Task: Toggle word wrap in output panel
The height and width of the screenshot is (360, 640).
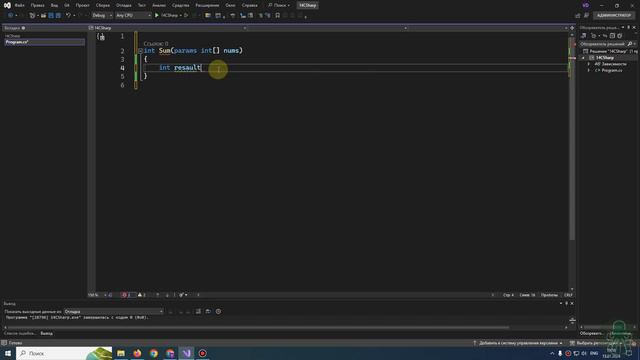Action: point(209,311)
